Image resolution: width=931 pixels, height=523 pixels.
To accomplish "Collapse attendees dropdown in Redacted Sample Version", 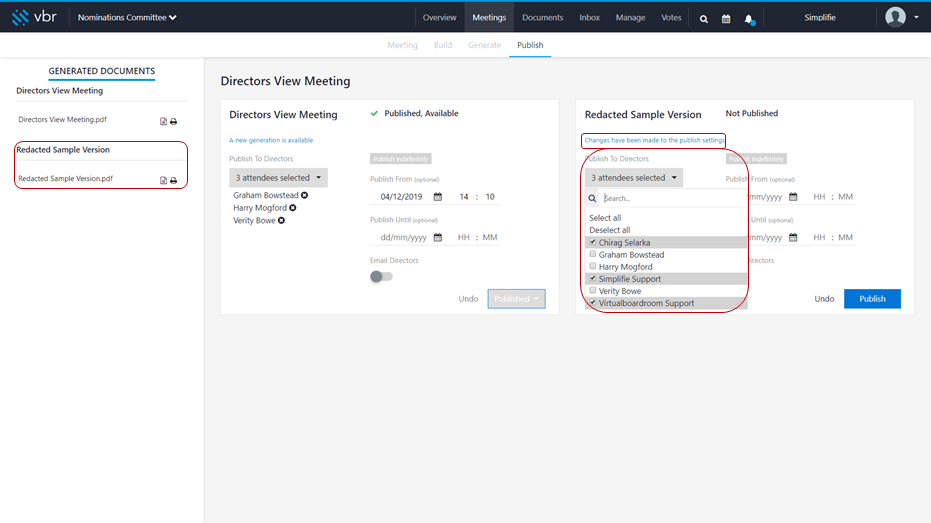I will pyautogui.click(x=634, y=177).
